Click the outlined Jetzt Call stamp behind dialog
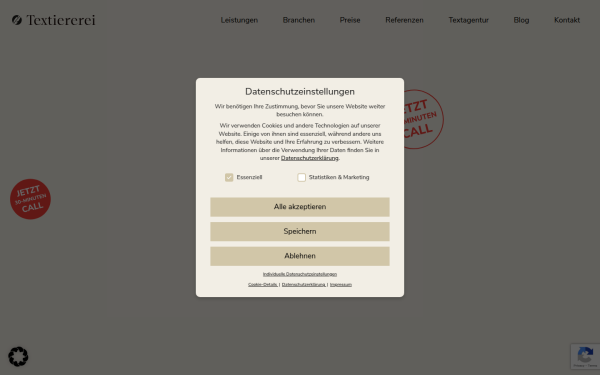This screenshot has width=600, height=375. pos(424,119)
